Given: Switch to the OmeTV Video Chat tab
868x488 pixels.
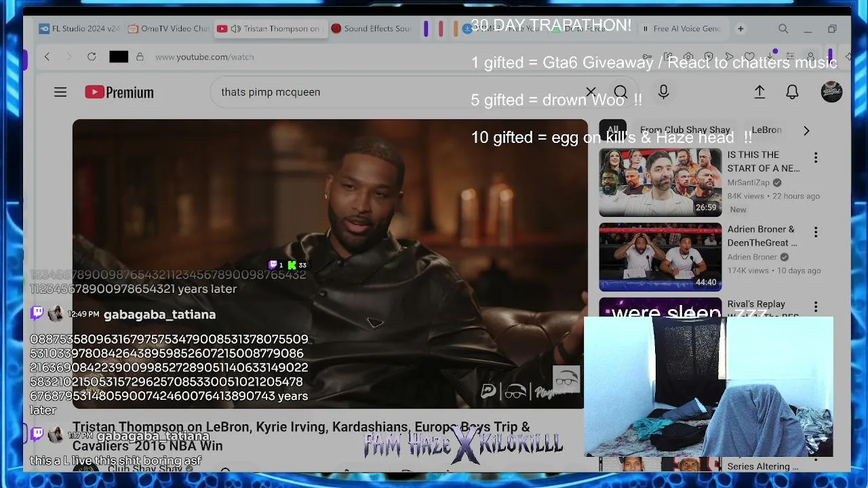Looking at the screenshot, I should (168, 29).
